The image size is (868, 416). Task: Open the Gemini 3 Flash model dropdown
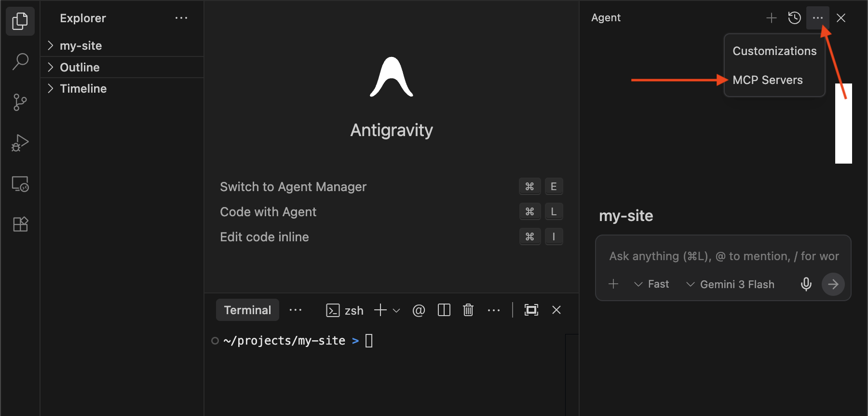pyautogui.click(x=730, y=284)
